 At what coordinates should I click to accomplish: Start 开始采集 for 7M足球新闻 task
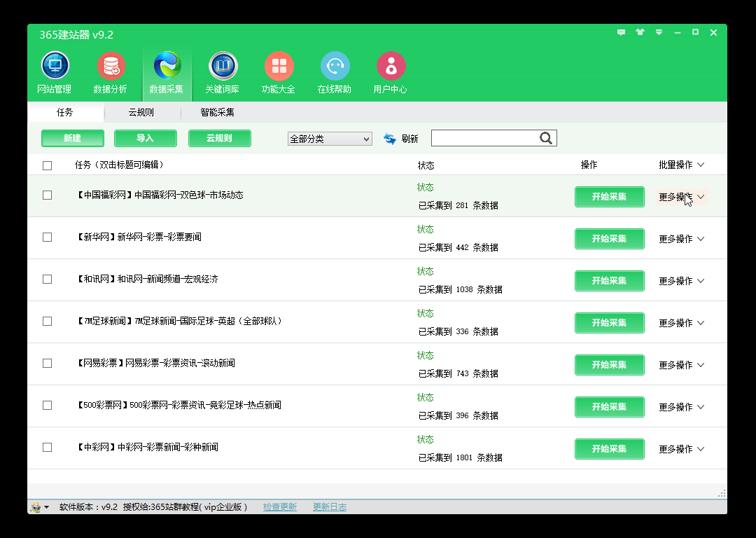[610, 323]
